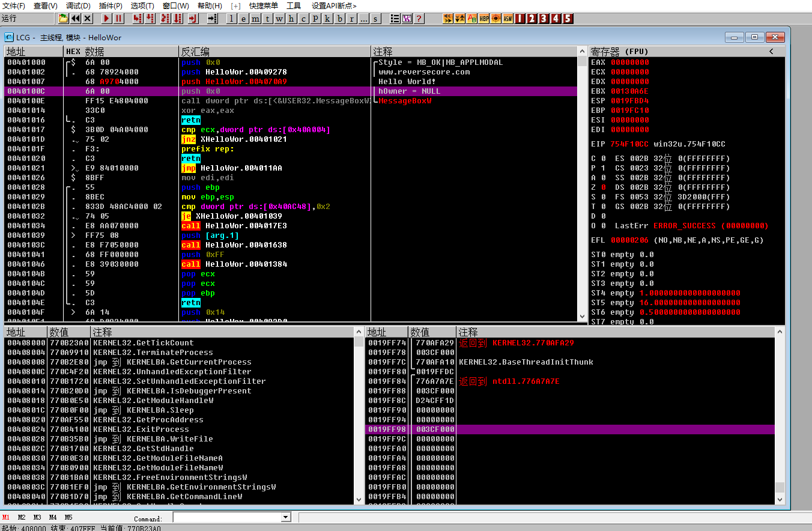Open the 设置API断点> menu
Viewport: 812px width, 531px height.
click(x=334, y=5)
